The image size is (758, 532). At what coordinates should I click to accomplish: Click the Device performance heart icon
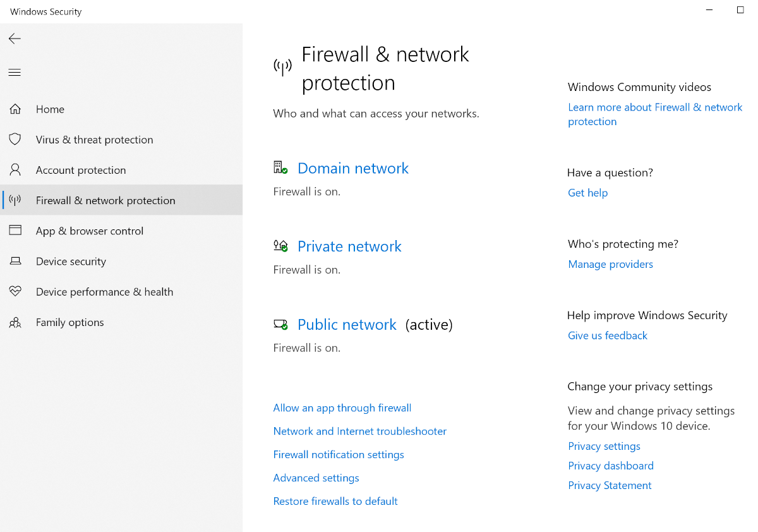pos(15,291)
